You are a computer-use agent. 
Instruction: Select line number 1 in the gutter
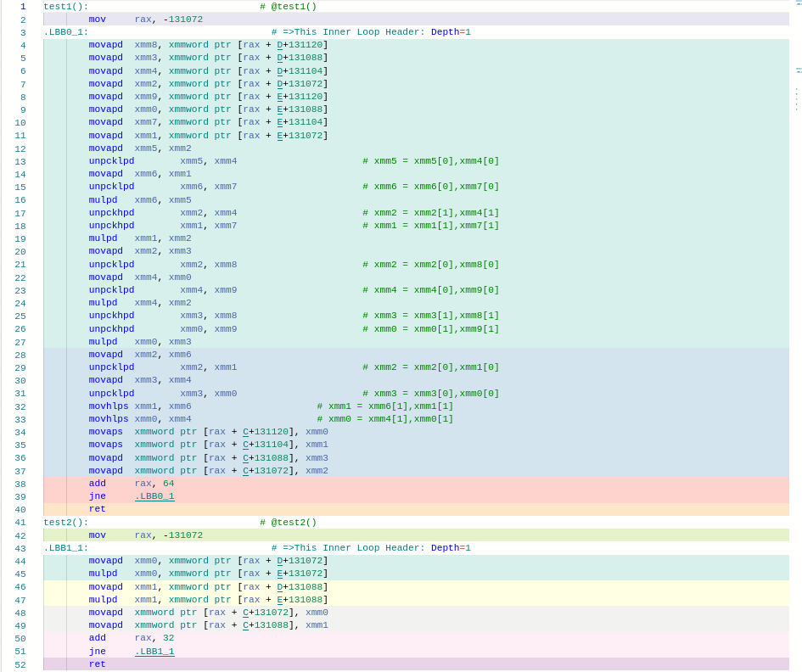[x=23, y=7]
